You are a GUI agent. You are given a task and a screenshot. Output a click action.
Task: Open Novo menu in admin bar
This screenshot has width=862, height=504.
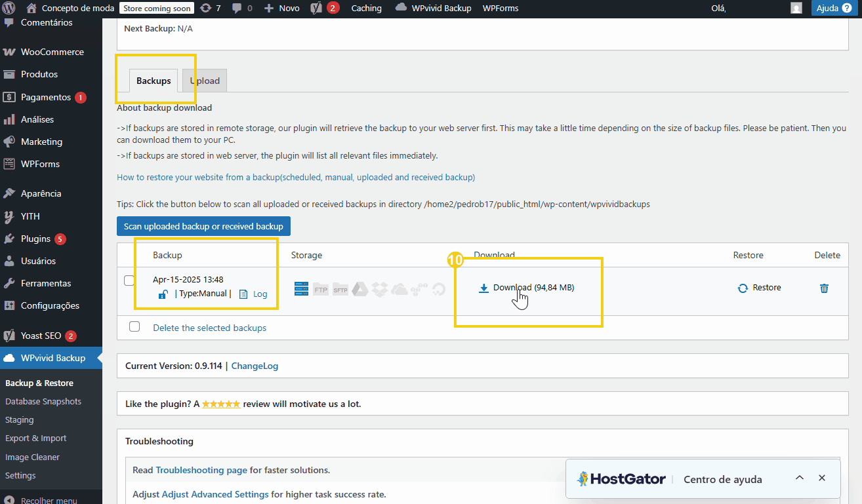(281, 9)
